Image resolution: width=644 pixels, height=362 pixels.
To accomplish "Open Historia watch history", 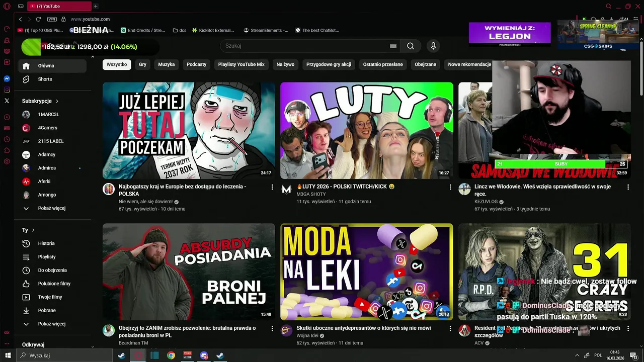I will [x=52, y=243].
